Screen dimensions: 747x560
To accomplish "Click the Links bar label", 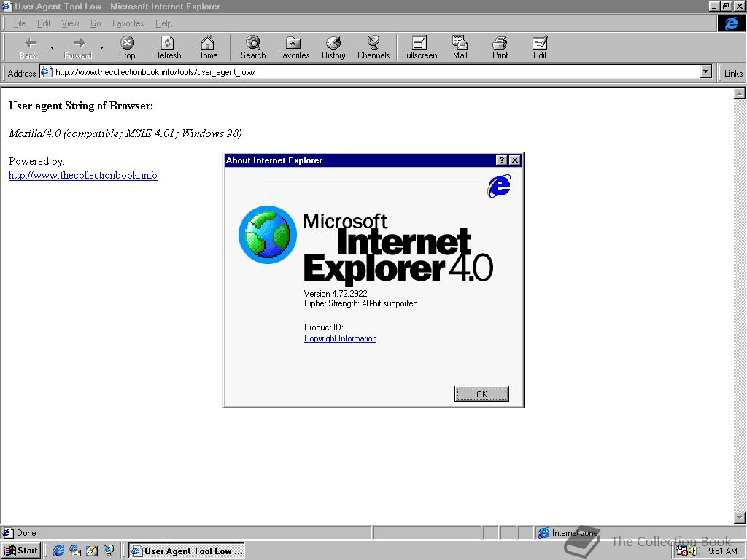I will 733,74.
